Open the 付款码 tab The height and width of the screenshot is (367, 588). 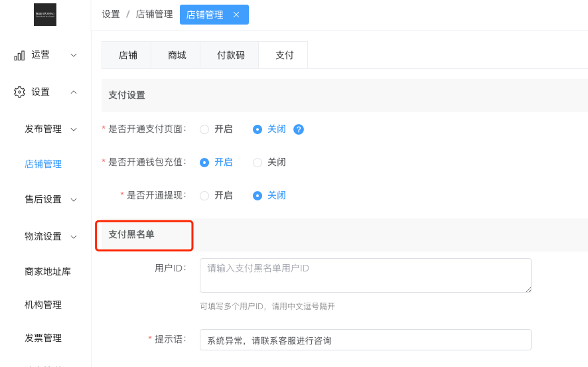230,55
